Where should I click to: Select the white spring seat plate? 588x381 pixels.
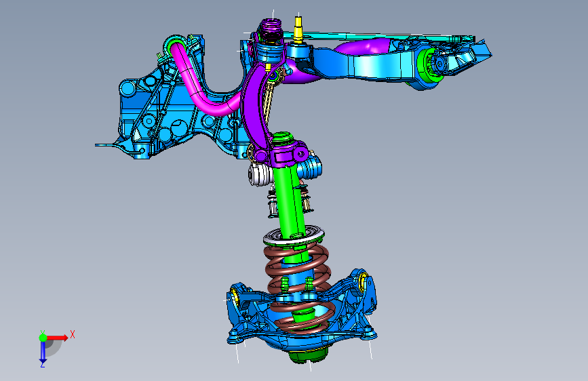(294, 237)
